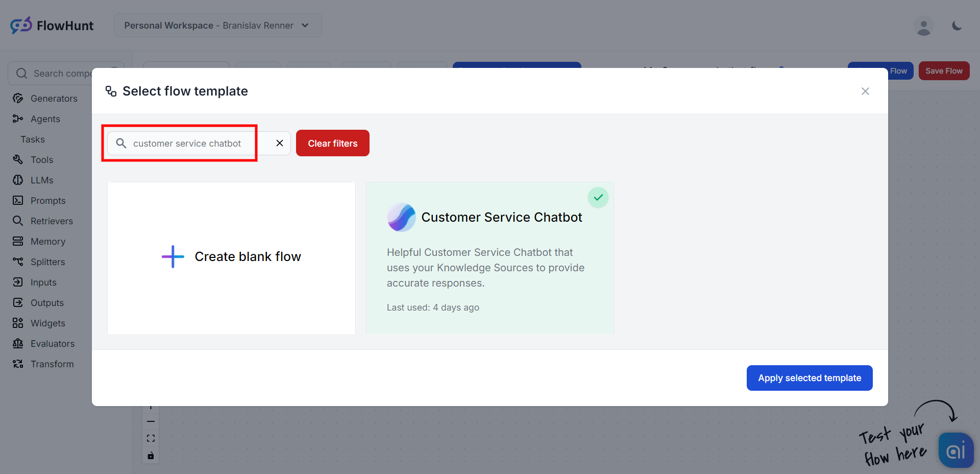Open the AI chat test widget

click(x=955, y=451)
